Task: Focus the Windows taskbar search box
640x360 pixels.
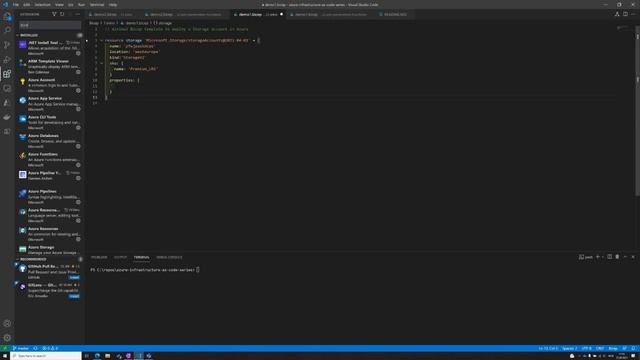Action: pyautogui.click(x=46, y=356)
